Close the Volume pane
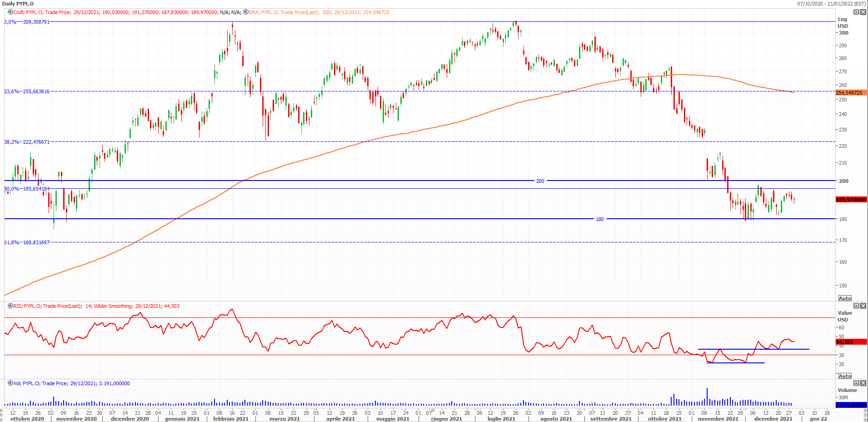868x422 pixels. coord(863,383)
